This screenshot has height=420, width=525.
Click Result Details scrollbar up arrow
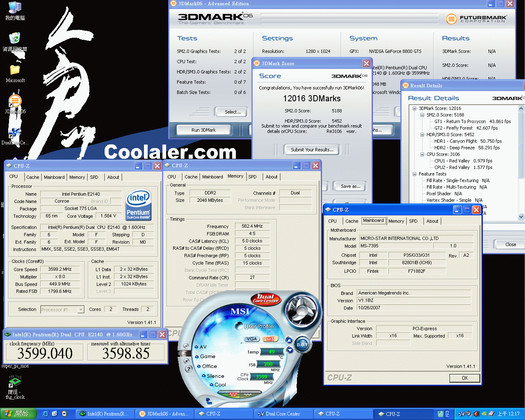[521, 109]
